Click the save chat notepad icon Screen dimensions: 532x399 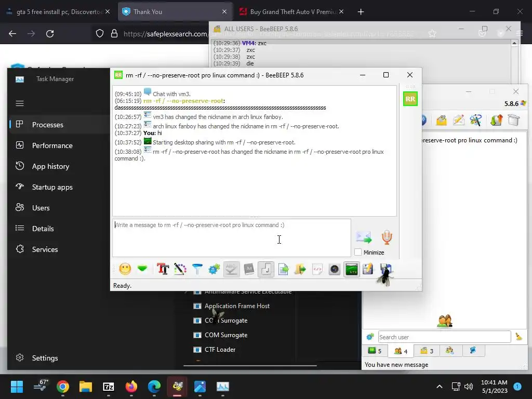(368, 269)
